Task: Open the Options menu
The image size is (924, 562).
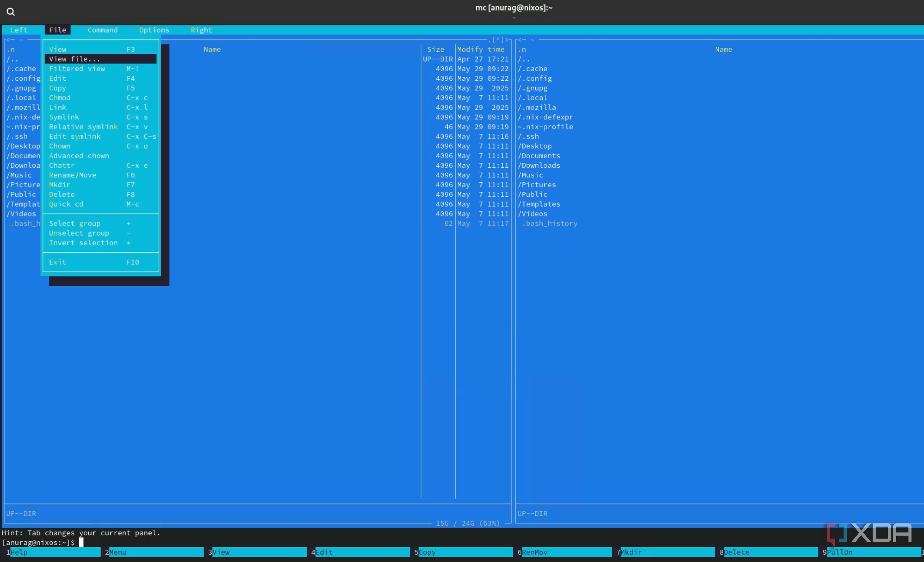Action: 154,30
